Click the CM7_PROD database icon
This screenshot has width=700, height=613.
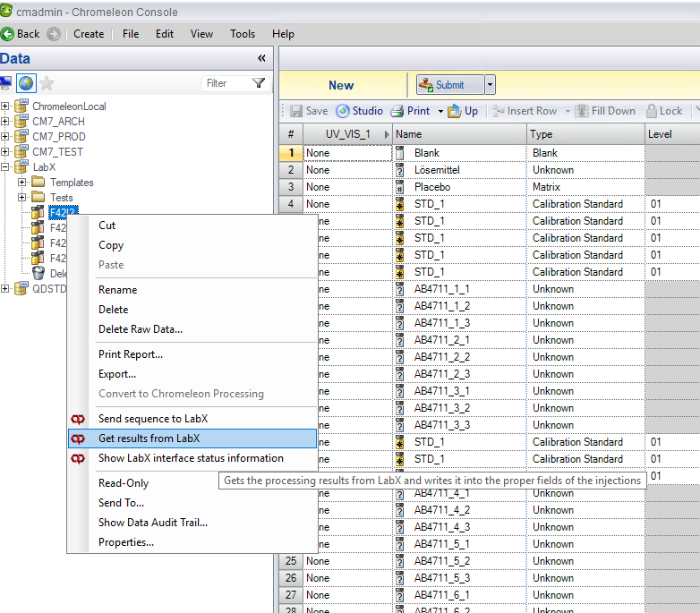tap(21, 136)
